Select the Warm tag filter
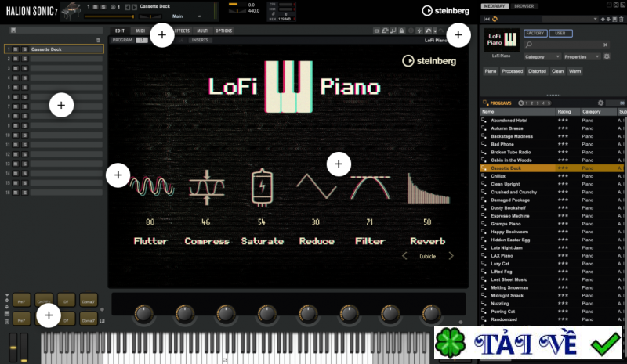Image resolution: width=627 pixels, height=364 pixels. (x=574, y=71)
